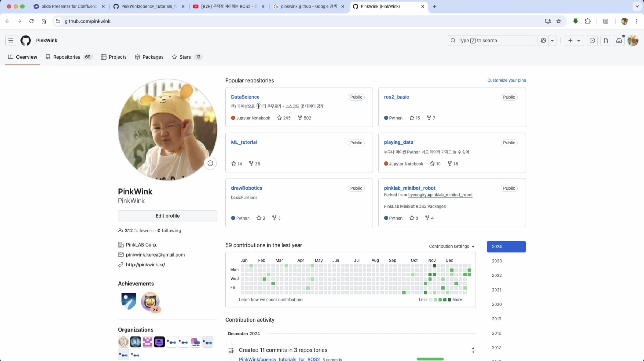Switch to the Repositories tab
644x361 pixels.
click(66, 57)
